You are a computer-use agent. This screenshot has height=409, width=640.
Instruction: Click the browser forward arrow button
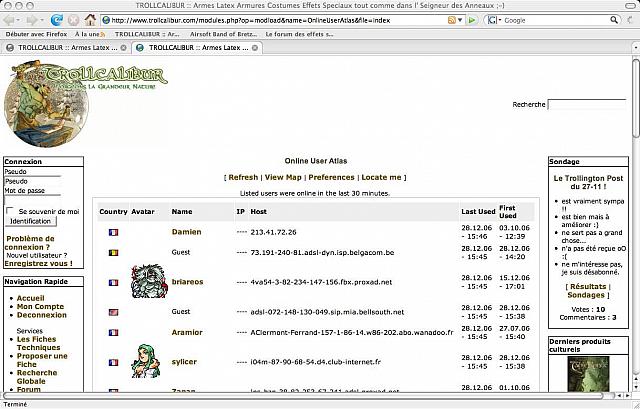point(31,20)
